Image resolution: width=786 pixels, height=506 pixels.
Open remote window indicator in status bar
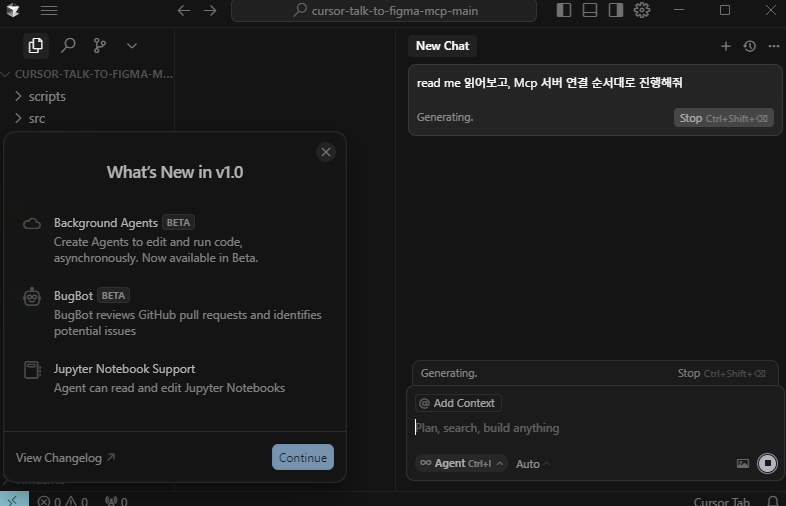tap(14, 499)
